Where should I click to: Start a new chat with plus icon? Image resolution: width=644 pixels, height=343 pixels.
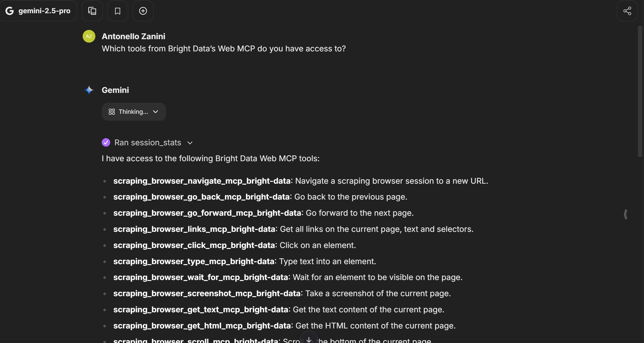click(143, 11)
